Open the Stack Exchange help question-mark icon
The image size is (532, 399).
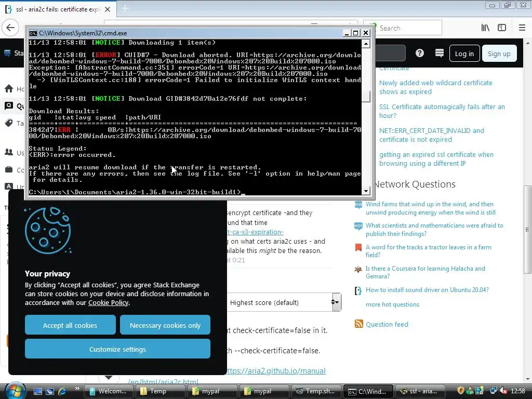pyautogui.click(x=420, y=54)
